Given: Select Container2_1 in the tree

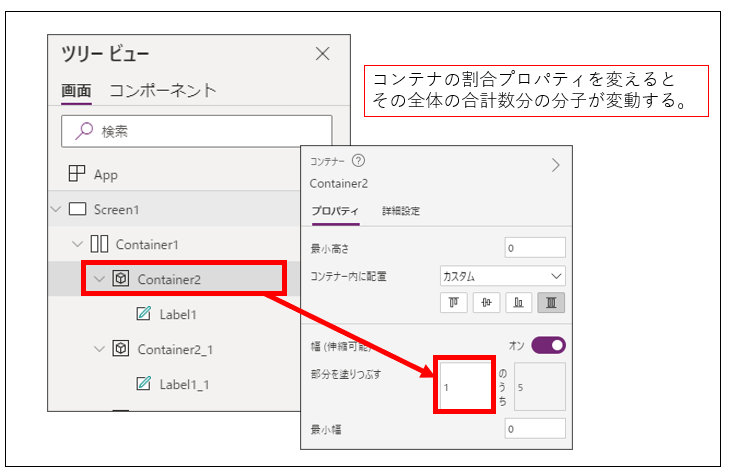Looking at the screenshot, I should tap(174, 349).
